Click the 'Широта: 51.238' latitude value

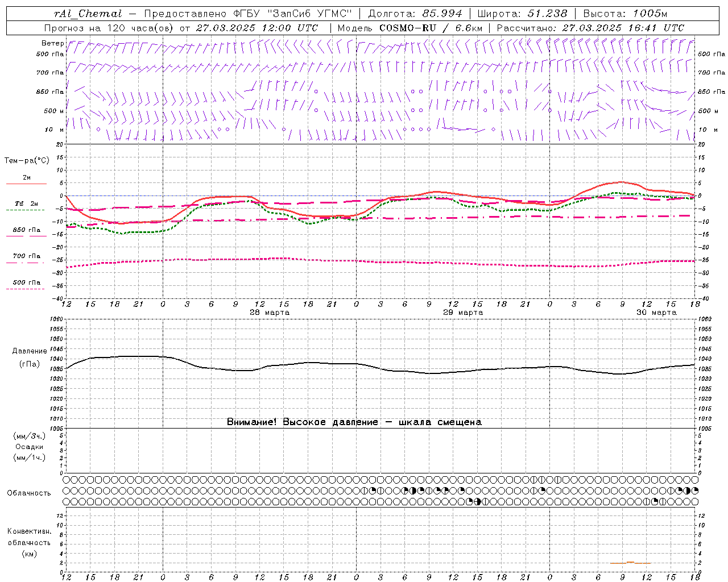tap(522, 14)
